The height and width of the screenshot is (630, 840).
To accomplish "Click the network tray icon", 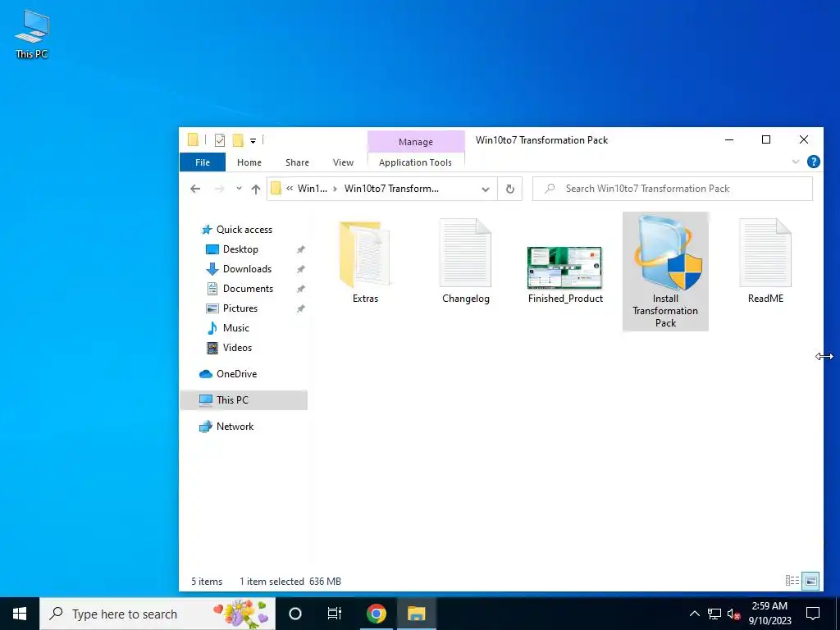I will click(714, 614).
